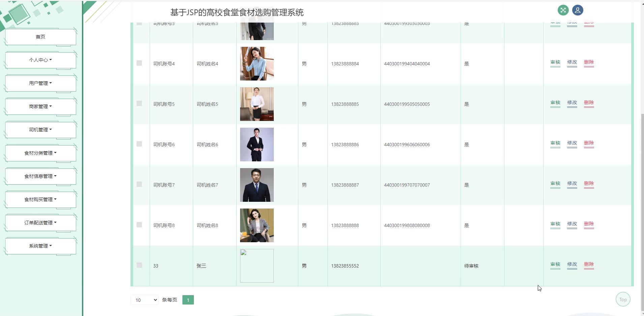Click 审核 for 司机账号8
Viewport: 644px width, 316px height.
pyautogui.click(x=555, y=224)
